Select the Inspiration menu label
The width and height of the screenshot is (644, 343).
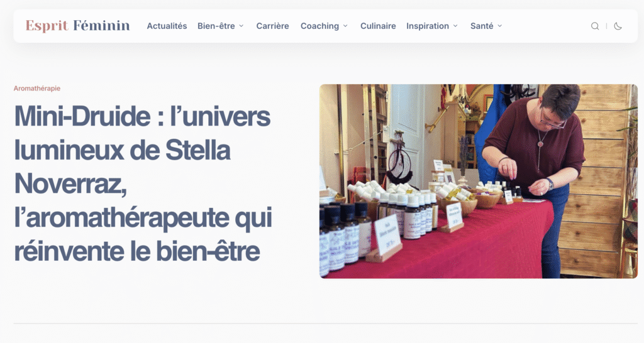point(428,26)
